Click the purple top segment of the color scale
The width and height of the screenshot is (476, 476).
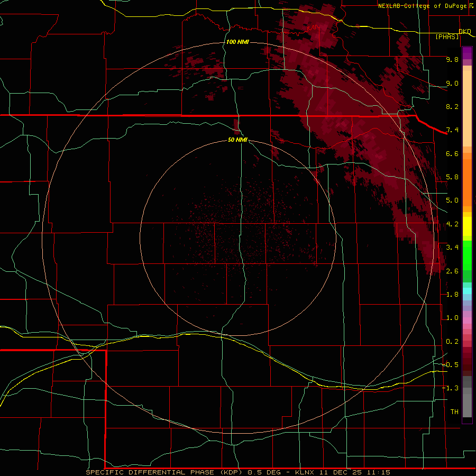click(467, 53)
